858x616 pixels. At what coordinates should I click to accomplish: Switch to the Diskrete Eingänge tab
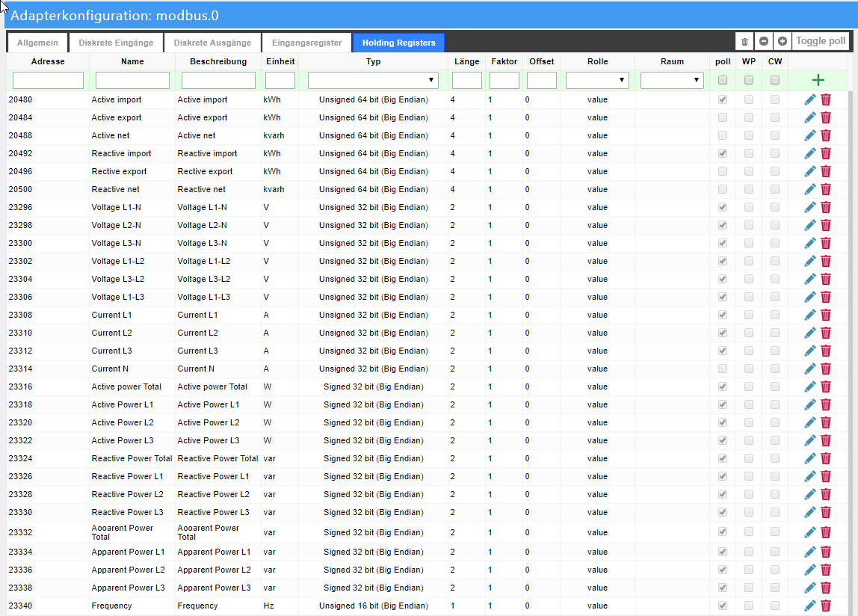116,43
